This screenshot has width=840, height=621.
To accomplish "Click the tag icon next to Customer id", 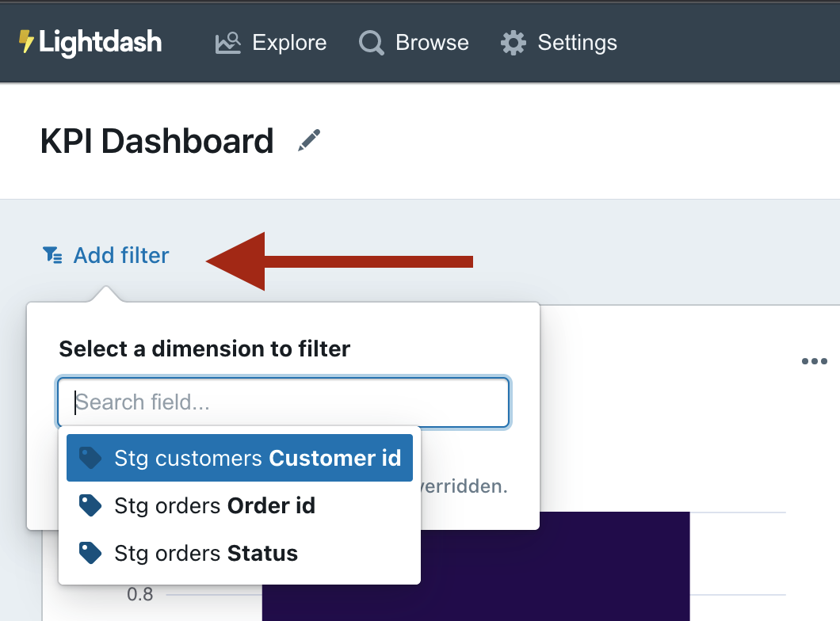I will coord(91,458).
